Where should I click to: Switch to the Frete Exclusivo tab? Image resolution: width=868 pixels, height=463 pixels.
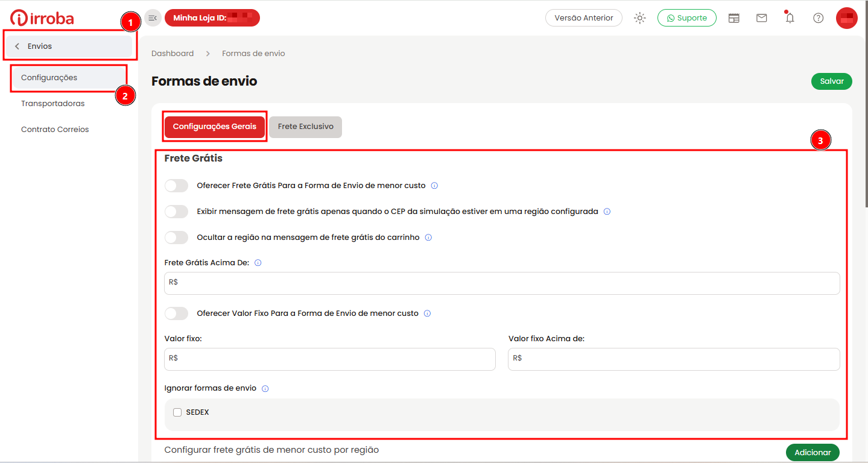tap(306, 127)
